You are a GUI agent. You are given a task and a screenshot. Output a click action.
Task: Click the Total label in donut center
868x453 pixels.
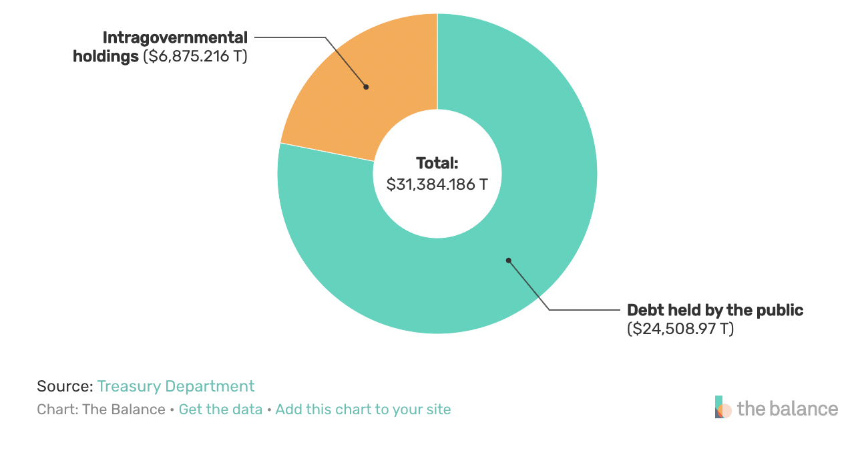437,163
